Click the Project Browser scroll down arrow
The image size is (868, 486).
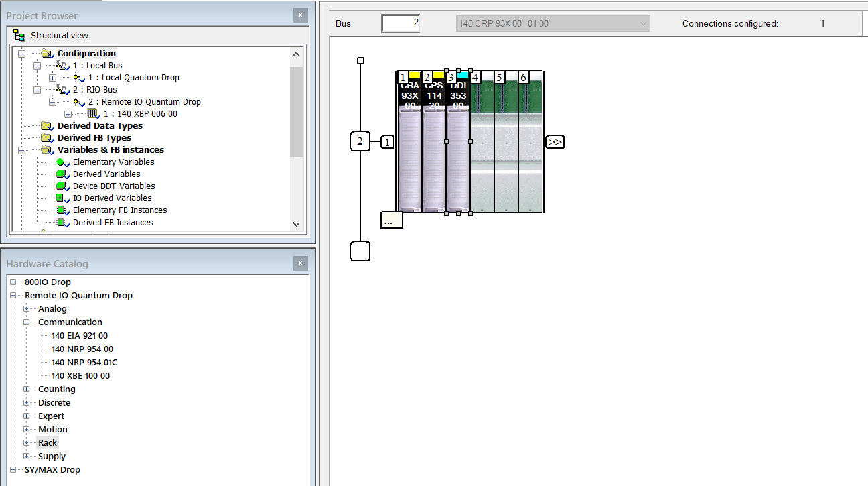(297, 224)
